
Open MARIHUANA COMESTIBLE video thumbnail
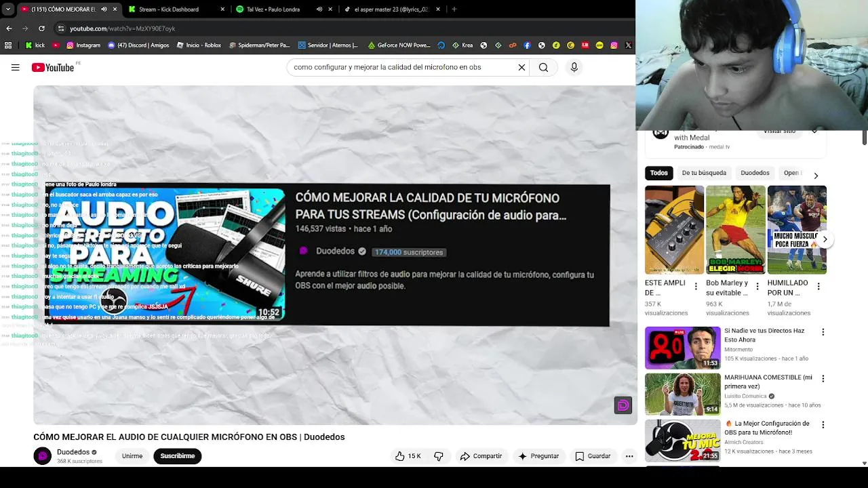[682, 394]
